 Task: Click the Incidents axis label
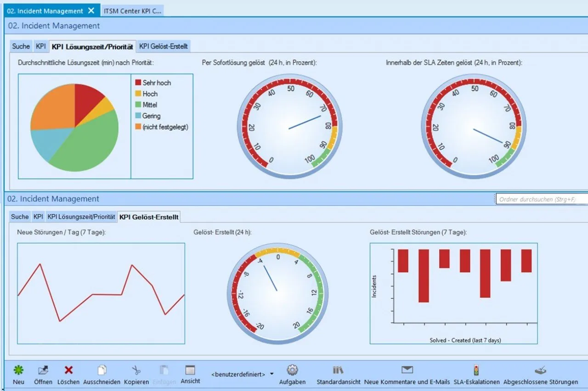point(374,286)
